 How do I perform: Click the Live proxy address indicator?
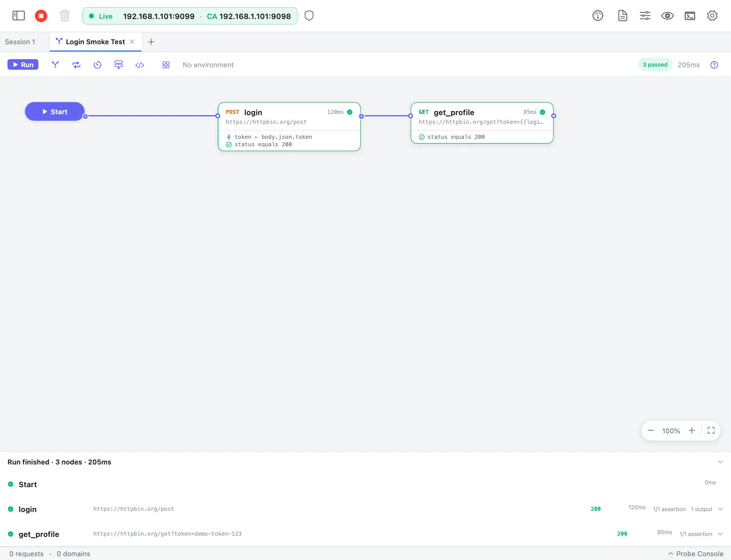click(x=190, y=16)
